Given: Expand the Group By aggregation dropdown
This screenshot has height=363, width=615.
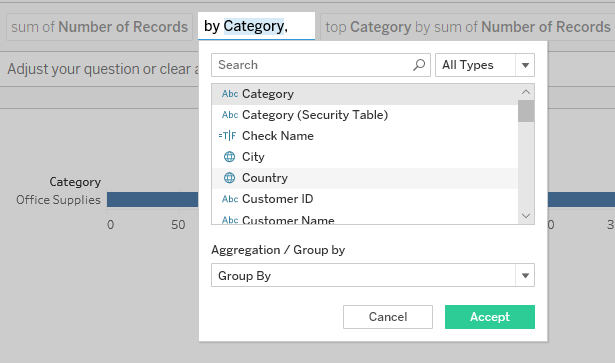Looking at the screenshot, I should pos(373,275).
